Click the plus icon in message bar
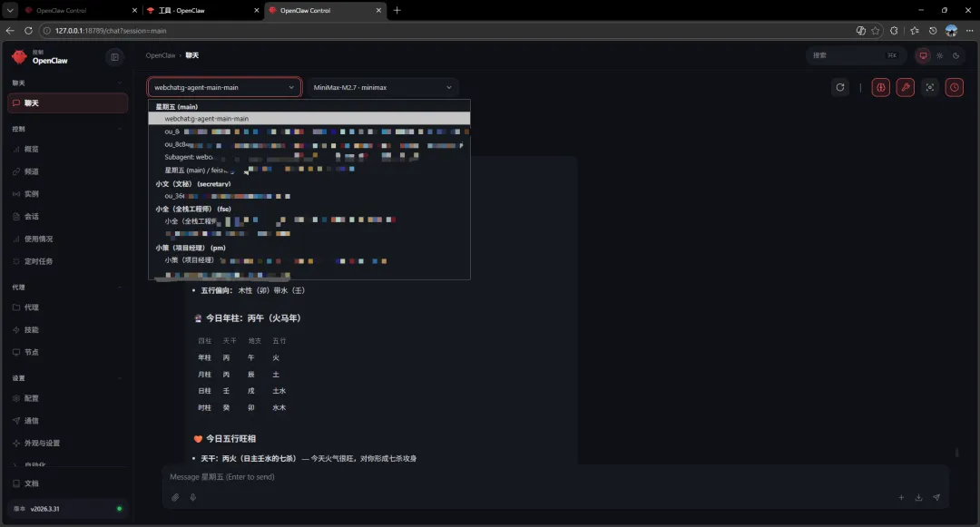Screen dimensions: 980x527 click(901, 498)
